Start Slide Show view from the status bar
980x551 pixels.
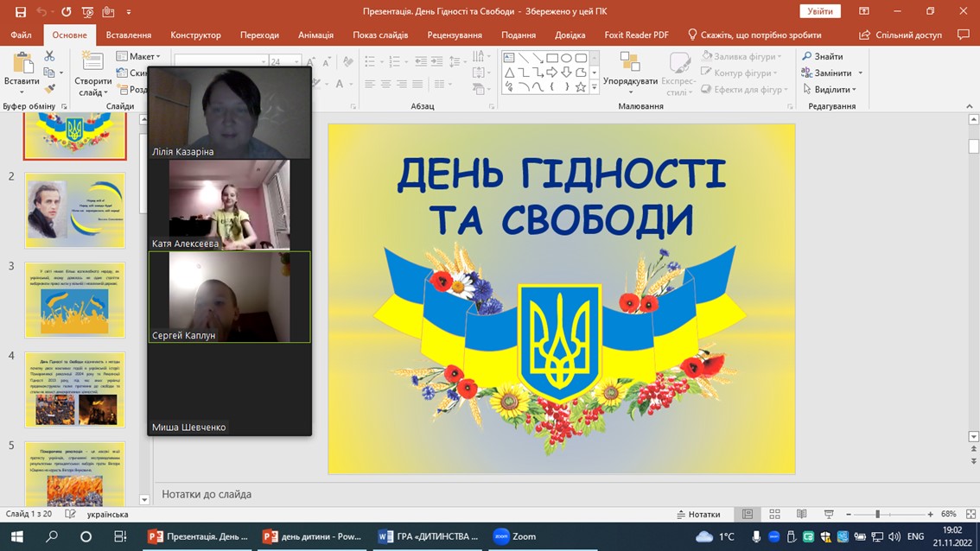click(829, 514)
